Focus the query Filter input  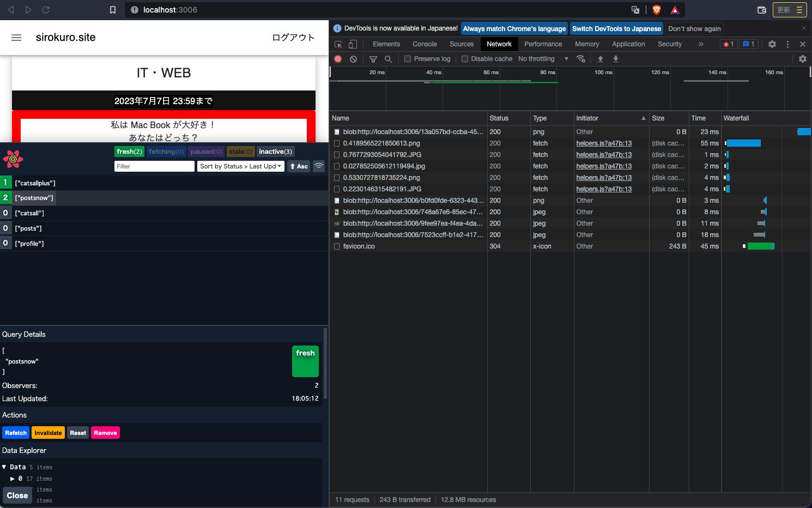[x=154, y=166]
